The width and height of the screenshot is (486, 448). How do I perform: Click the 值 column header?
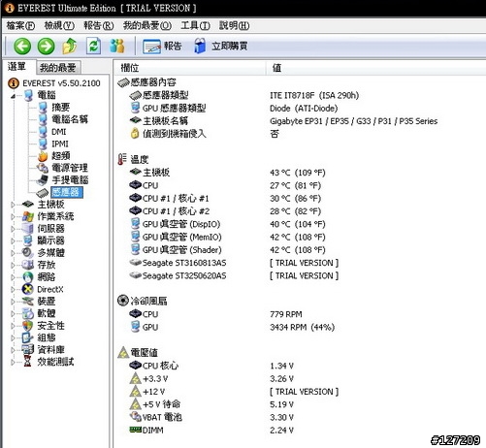tap(375, 68)
